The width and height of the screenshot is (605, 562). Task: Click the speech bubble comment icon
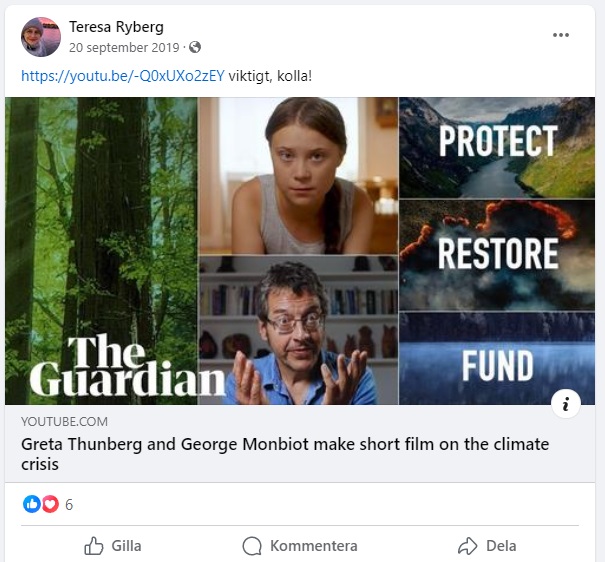[252, 546]
